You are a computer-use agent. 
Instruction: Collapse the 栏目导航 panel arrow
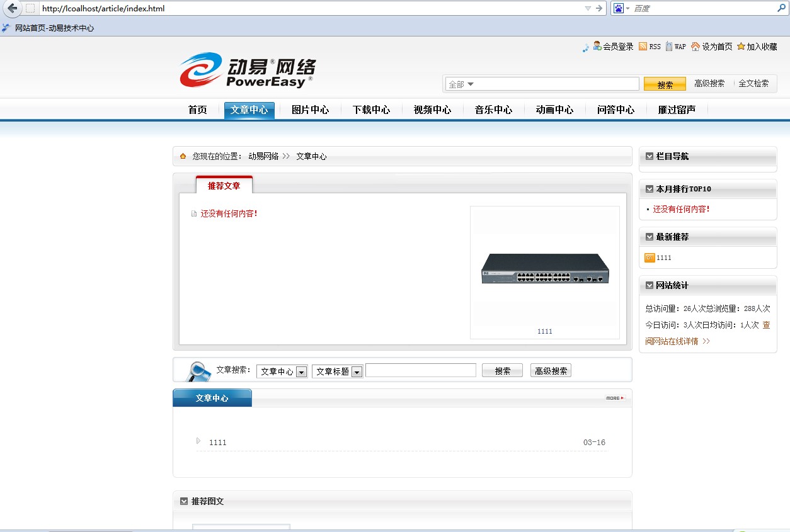650,156
